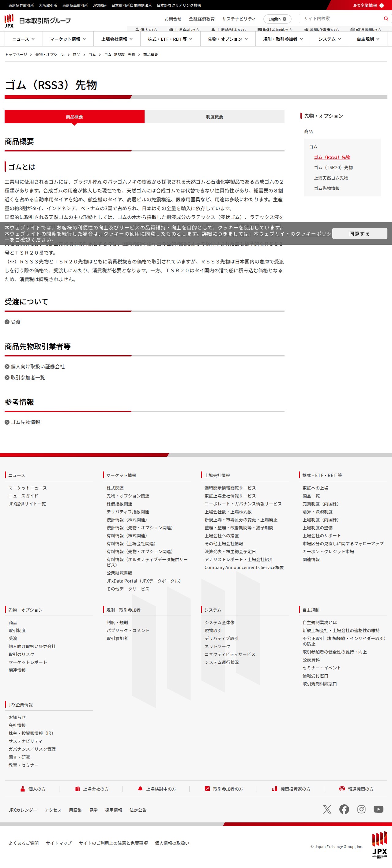392x868 pixels.
Task: Click the footer 機関投資家の方 icon
Action: [x=275, y=789]
